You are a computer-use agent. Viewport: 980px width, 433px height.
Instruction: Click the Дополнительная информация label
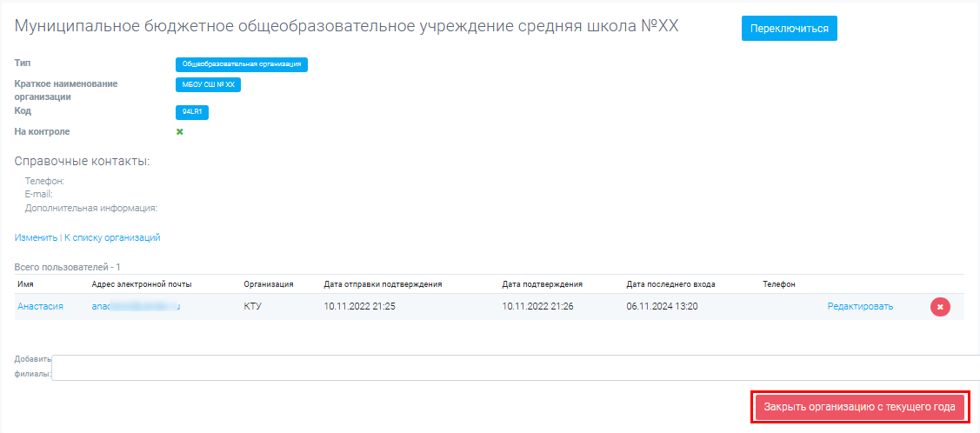point(91,208)
